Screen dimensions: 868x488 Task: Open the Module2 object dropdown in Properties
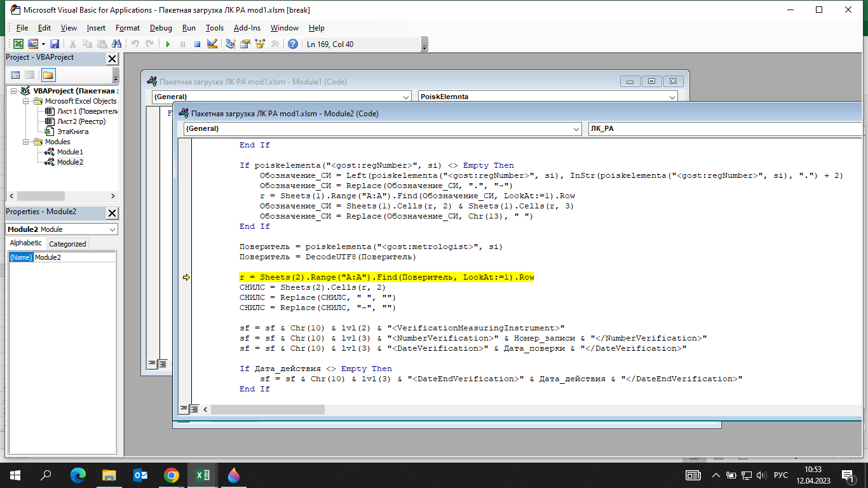pos(112,229)
